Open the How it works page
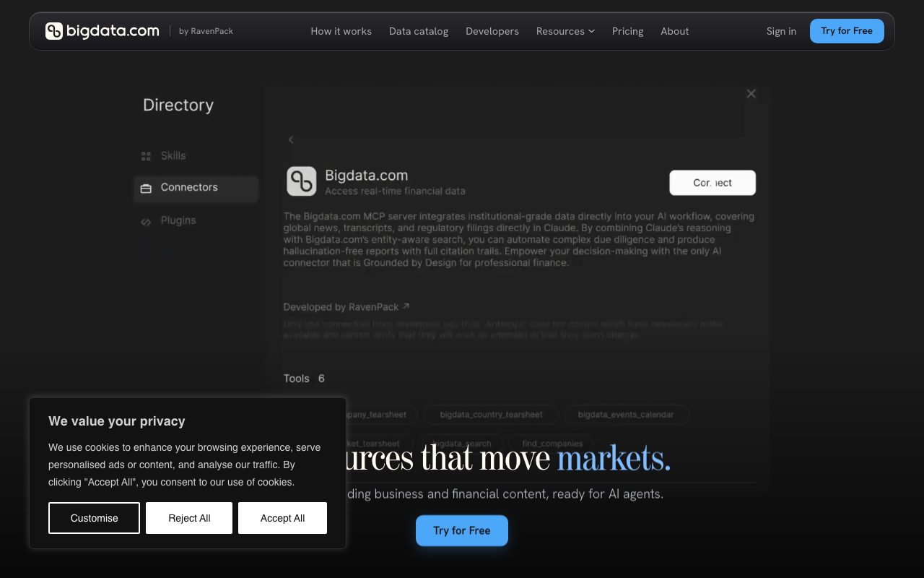Viewport: 924px width, 578px height. point(341,31)
